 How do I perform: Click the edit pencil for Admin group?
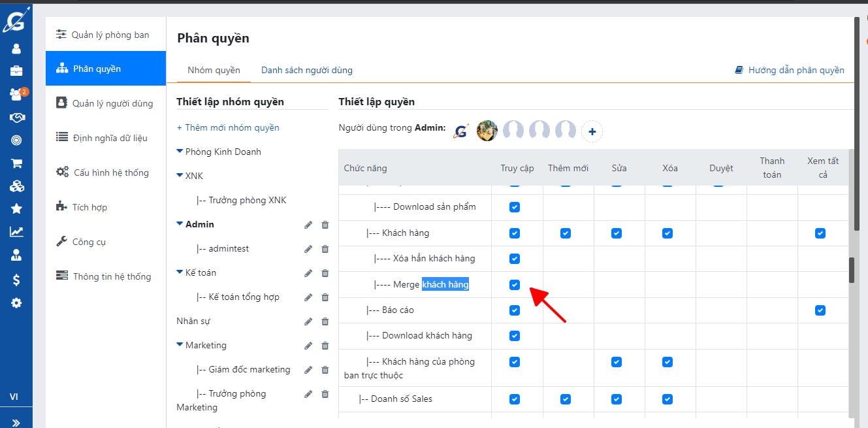pos(308,225)
